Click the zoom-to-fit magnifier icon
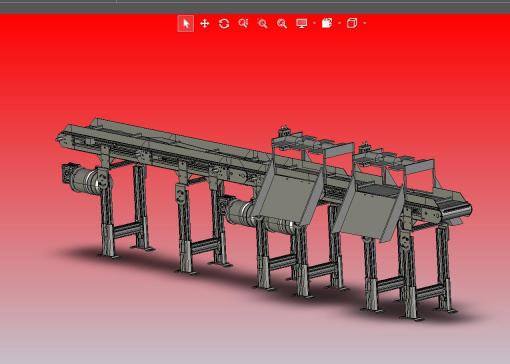510x364 pixels. (x=282, y=23)
